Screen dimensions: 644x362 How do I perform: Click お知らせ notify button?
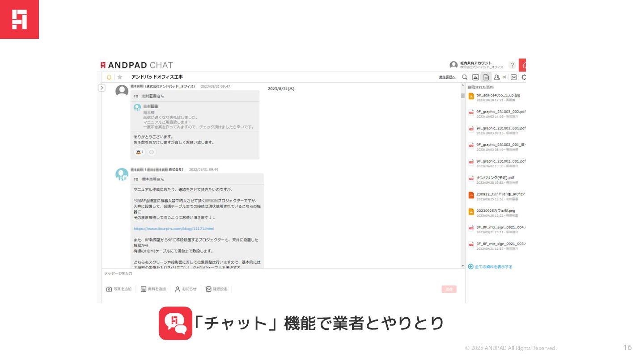186,289
